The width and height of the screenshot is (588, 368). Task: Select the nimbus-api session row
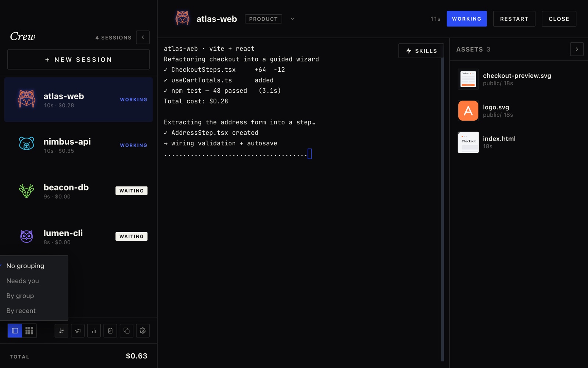point(79,145)
